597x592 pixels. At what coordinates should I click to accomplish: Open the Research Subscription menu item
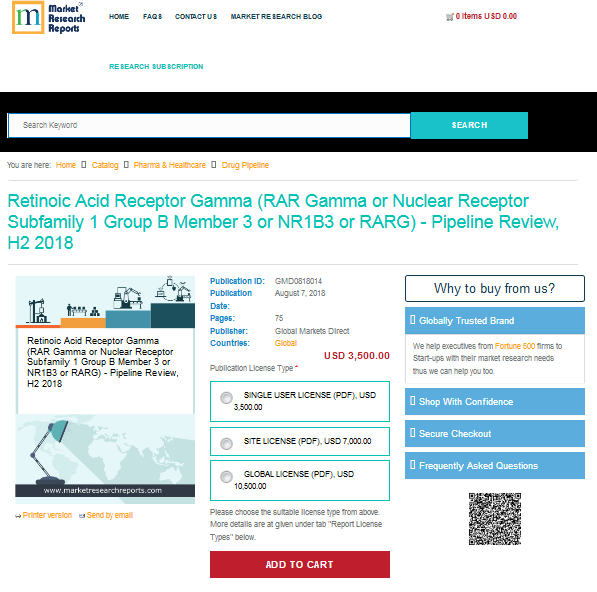point(156,67)
